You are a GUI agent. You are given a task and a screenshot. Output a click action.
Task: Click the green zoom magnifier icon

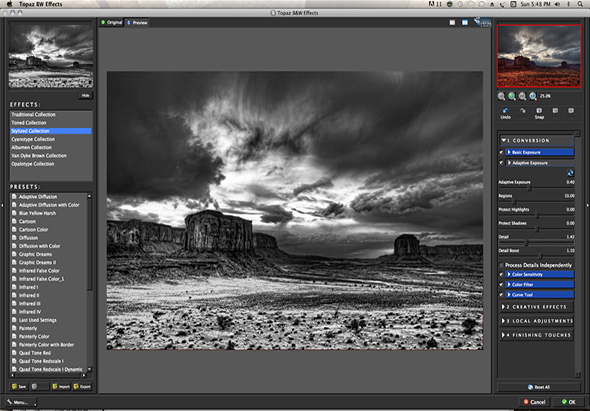click(x=512, y=96)
